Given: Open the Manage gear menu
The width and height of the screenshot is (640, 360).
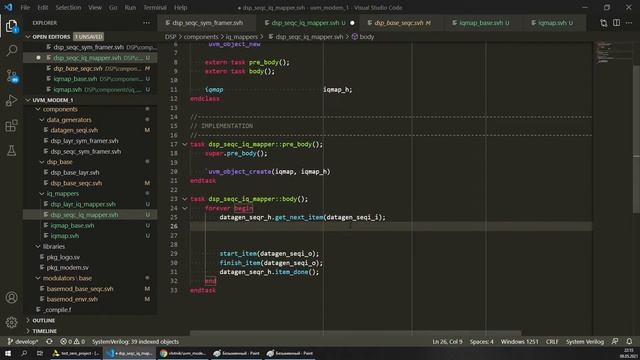Looking at the screenshot, I should (x=11, y=322).
